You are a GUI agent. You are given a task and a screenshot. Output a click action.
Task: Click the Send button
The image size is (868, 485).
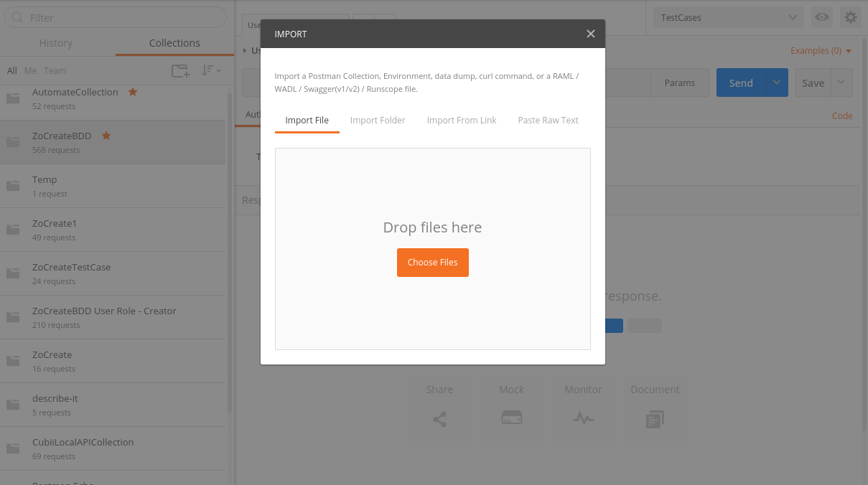click(741, 83)
